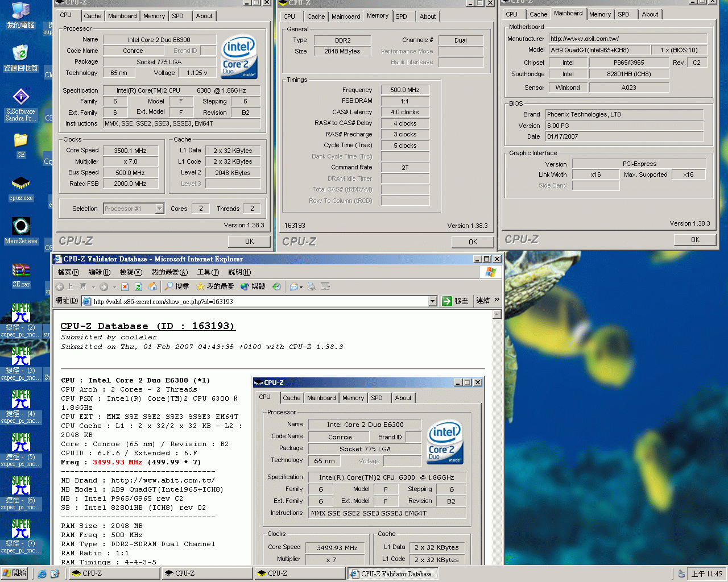
Task: Select the super_pi shortcut (5) icon
Action: coord(21,450)
